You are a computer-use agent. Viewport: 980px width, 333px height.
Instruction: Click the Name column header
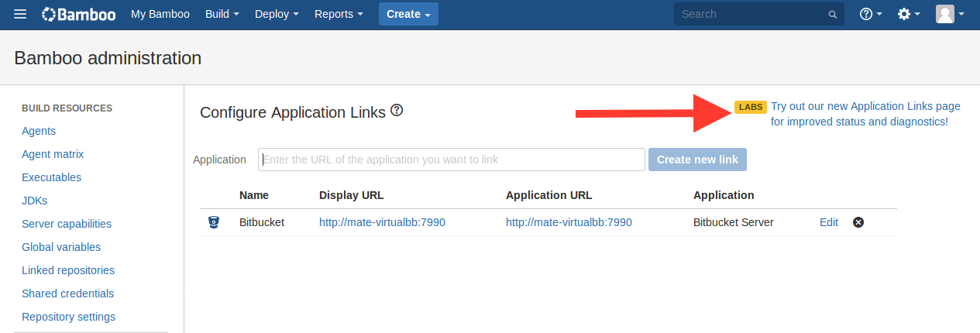pyautogui.click(x=254, y=195)
